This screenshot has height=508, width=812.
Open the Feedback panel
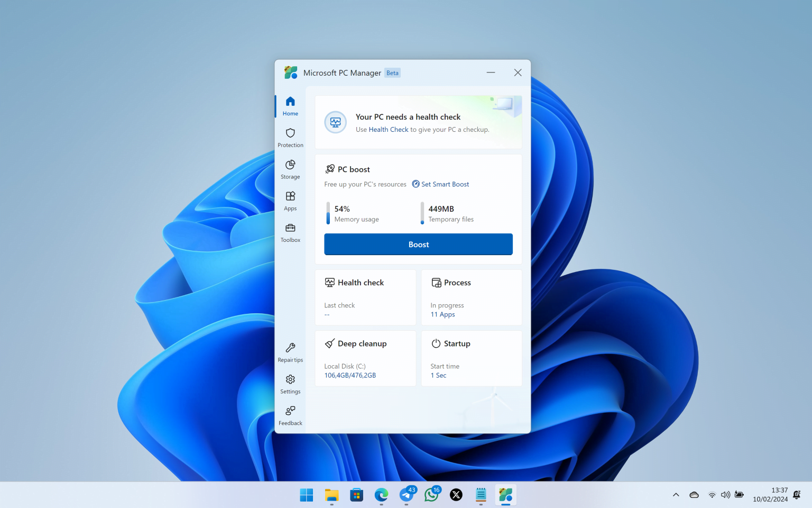click(x=290, y=415)
